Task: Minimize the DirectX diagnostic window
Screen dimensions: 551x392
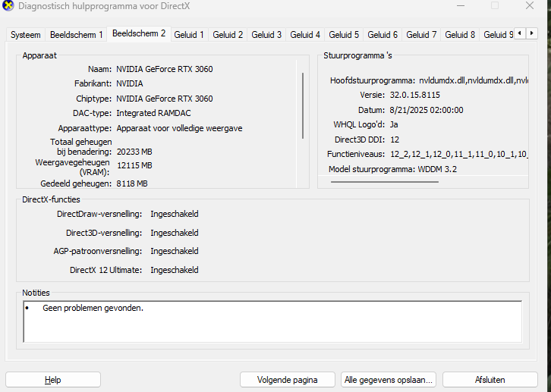Action: 461,5
